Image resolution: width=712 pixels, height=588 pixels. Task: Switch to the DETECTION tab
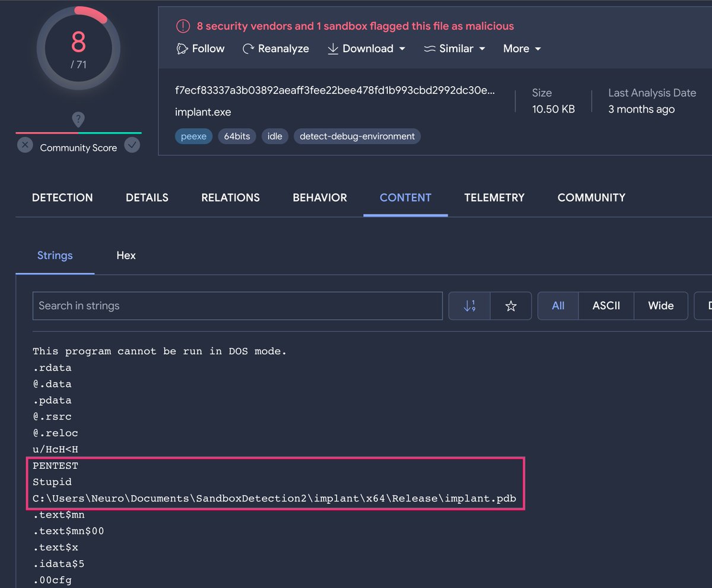[62, 198]
